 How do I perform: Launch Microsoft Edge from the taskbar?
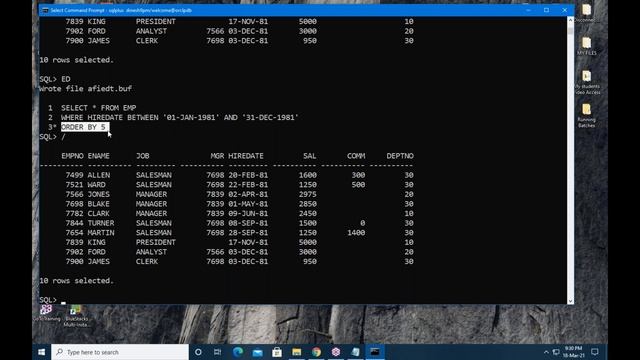[x=238, y=352]
